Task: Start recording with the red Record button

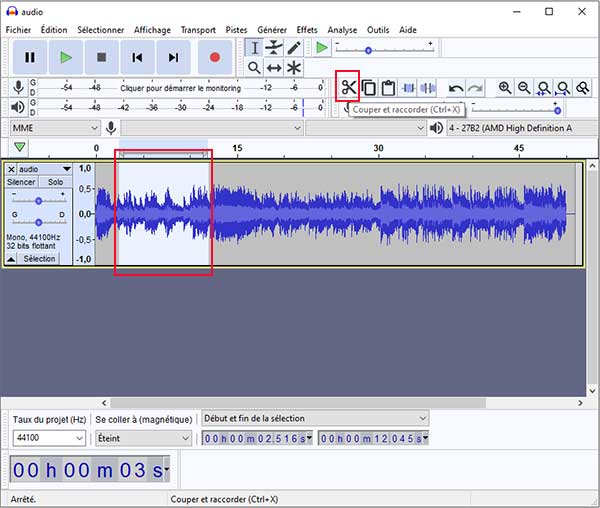Action: 215,57
